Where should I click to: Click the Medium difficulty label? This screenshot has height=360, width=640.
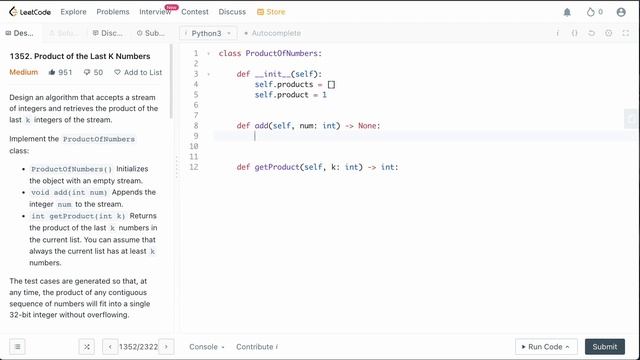click(x=24, y=72)
